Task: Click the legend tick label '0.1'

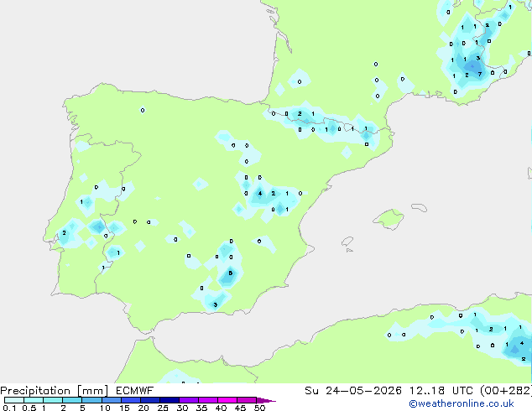Action: (9, 408)
